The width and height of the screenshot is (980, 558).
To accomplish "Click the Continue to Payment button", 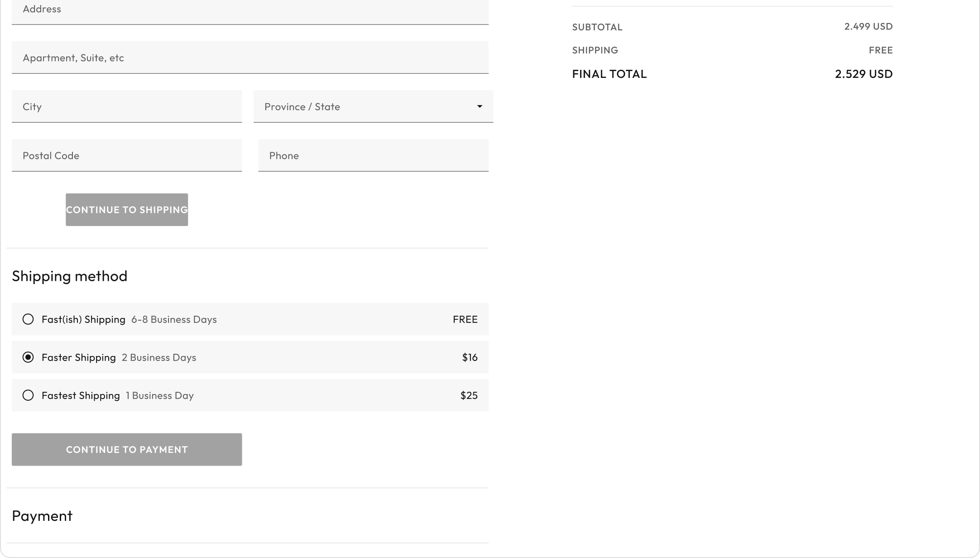I will (127, 449).
